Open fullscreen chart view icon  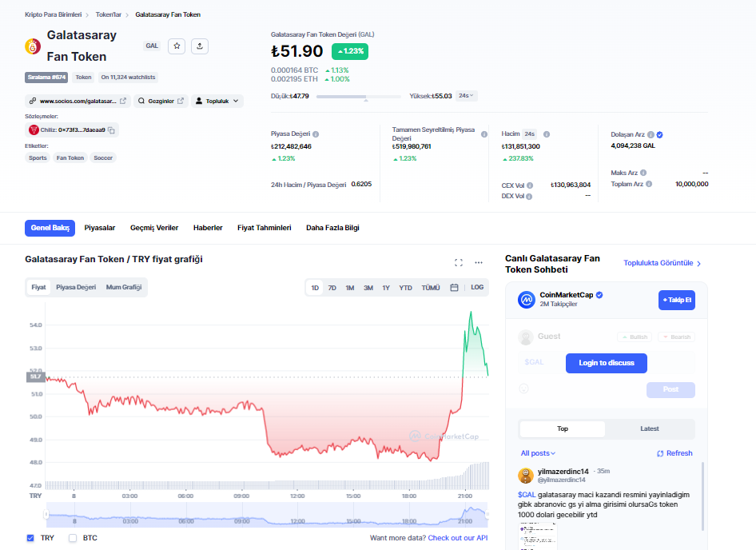[x=459, y=262]
